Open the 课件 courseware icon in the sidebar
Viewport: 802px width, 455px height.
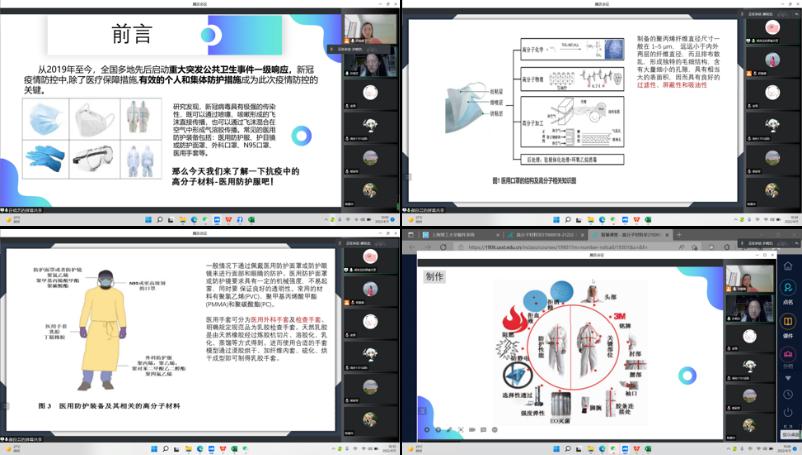pos(788,322)
